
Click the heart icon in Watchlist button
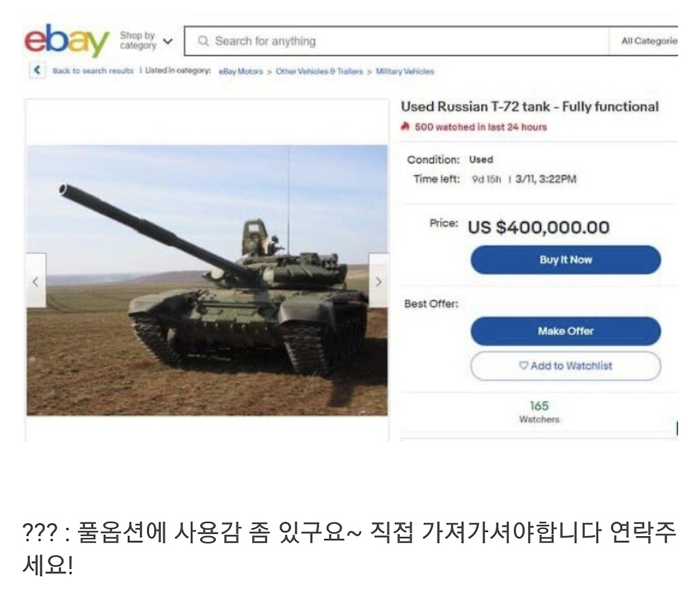tap(524, 365)
